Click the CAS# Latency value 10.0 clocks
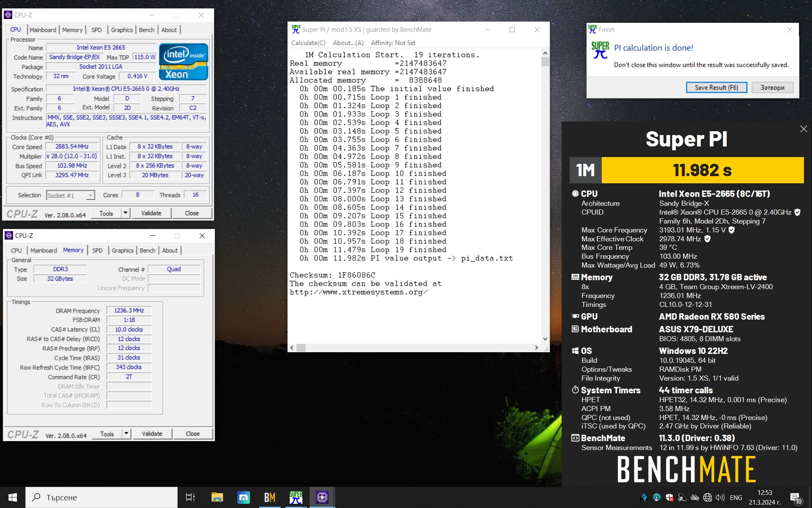 pyautogui.click(x=129, y=329)
